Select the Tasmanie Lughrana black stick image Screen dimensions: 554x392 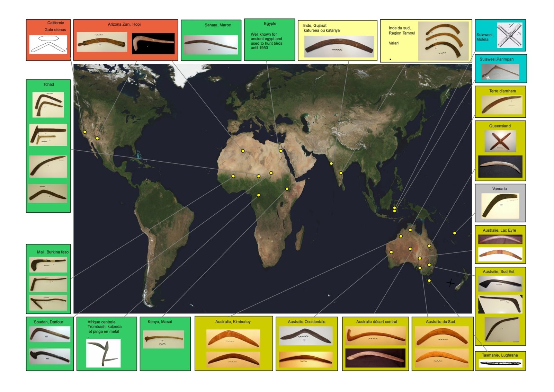point(500,363)
